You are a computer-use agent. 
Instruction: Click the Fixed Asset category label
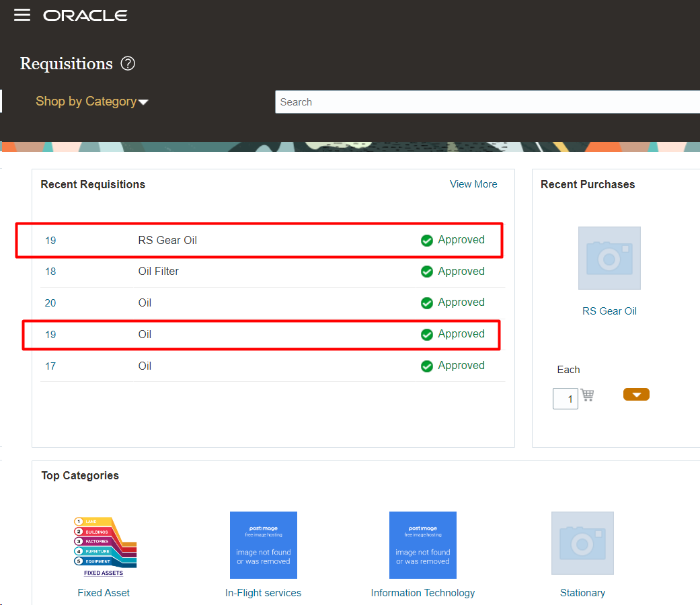104,592
